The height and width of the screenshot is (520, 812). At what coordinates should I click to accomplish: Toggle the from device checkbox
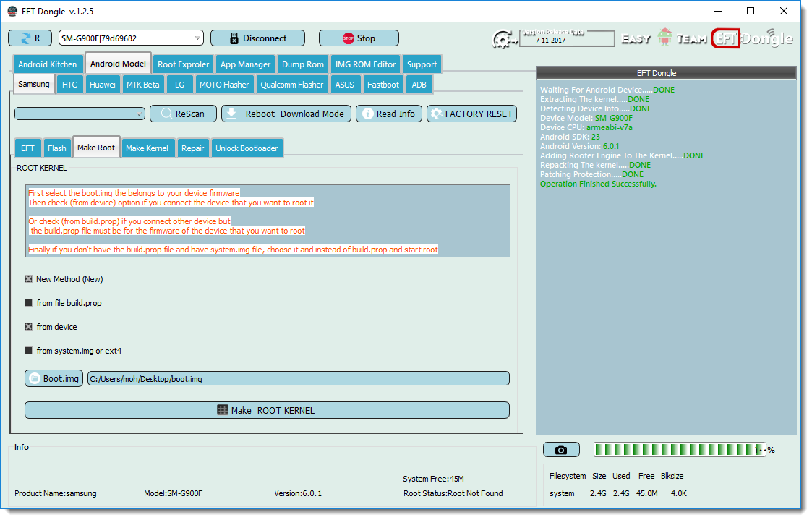click(x=28, y=327)
